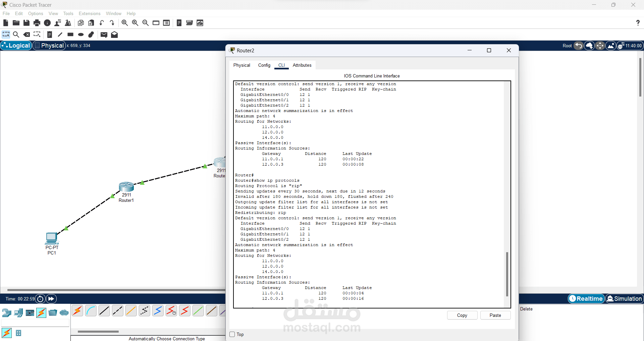644x341 pixels.
Task: Open an existing file via folder icon
Action: coord(16,23)
